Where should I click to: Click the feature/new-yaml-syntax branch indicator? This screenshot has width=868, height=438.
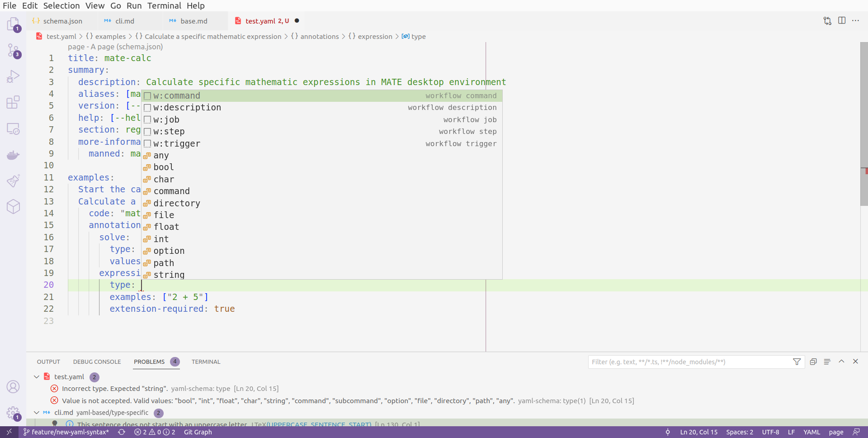coord(66,432)
